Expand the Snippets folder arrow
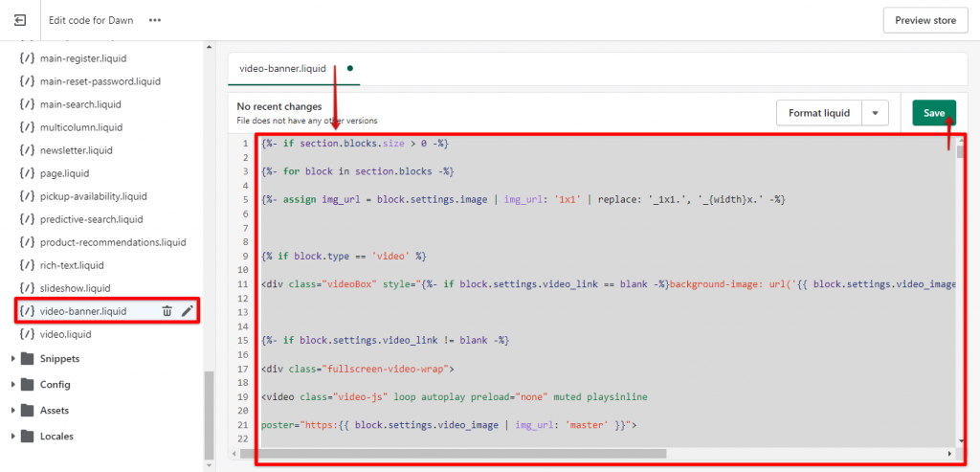Image resolution: width=980 pixels, height=472 pixels. pyautogui.click(x=12, y=359)
